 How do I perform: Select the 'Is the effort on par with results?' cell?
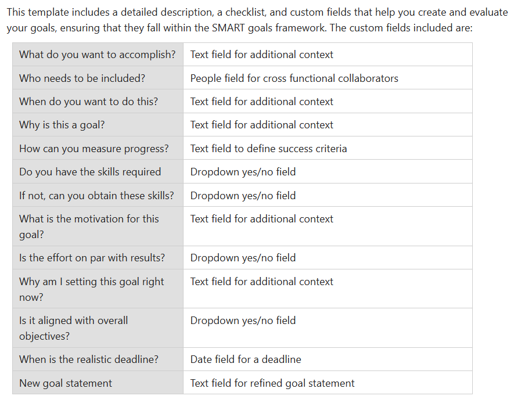(92, 258)
